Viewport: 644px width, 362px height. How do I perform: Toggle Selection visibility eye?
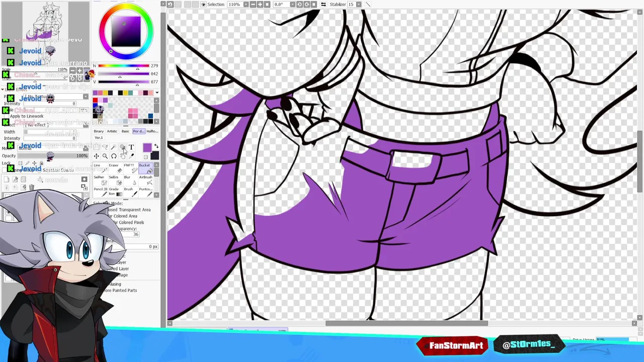[203, 4]
